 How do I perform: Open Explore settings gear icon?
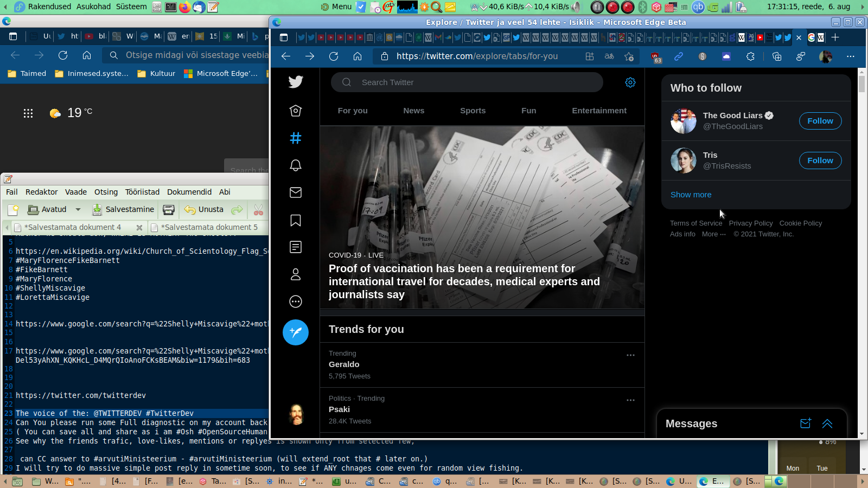[630, 82]
